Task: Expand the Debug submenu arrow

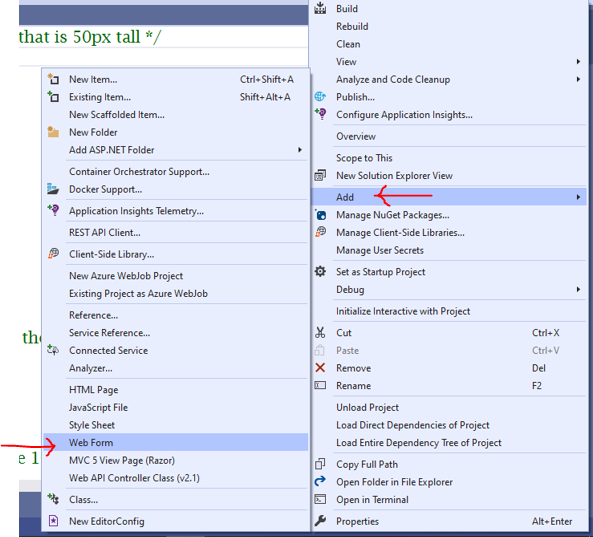Action: tap(578, 289)
